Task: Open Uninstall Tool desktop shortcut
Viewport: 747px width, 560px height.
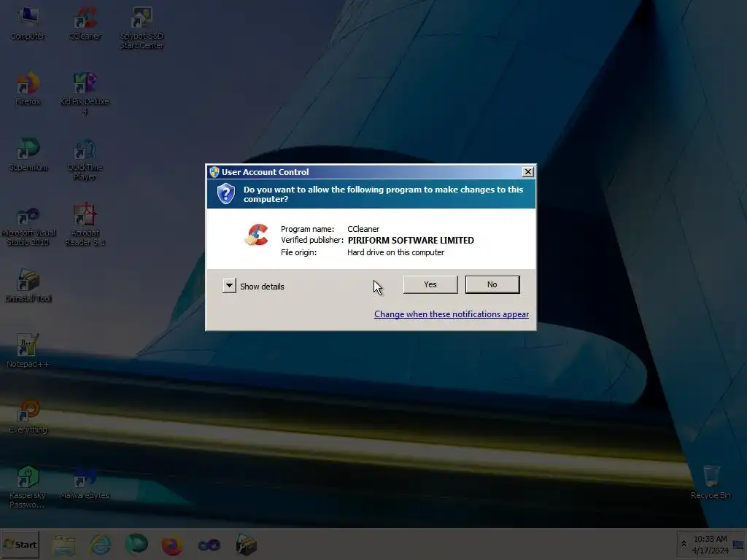Action: 28,286
